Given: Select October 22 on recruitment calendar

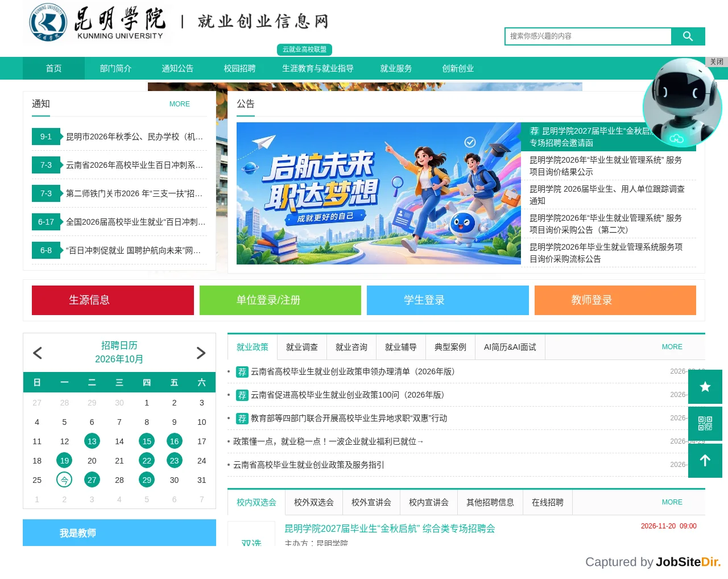Looking at the screenshot, I should (147, 461).
